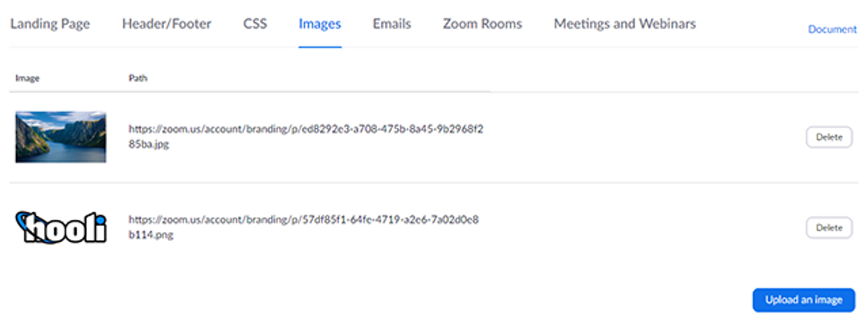Screen dimensions: 868x327
Task: Click the blue underline beneath Images tab
Action: pos(320,47)
